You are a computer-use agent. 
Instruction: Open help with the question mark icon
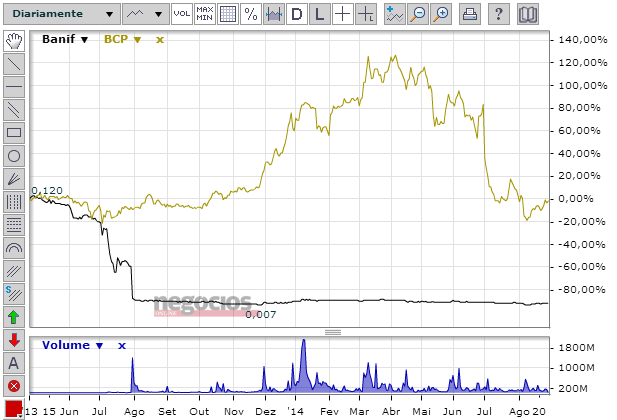coord(499,14)
